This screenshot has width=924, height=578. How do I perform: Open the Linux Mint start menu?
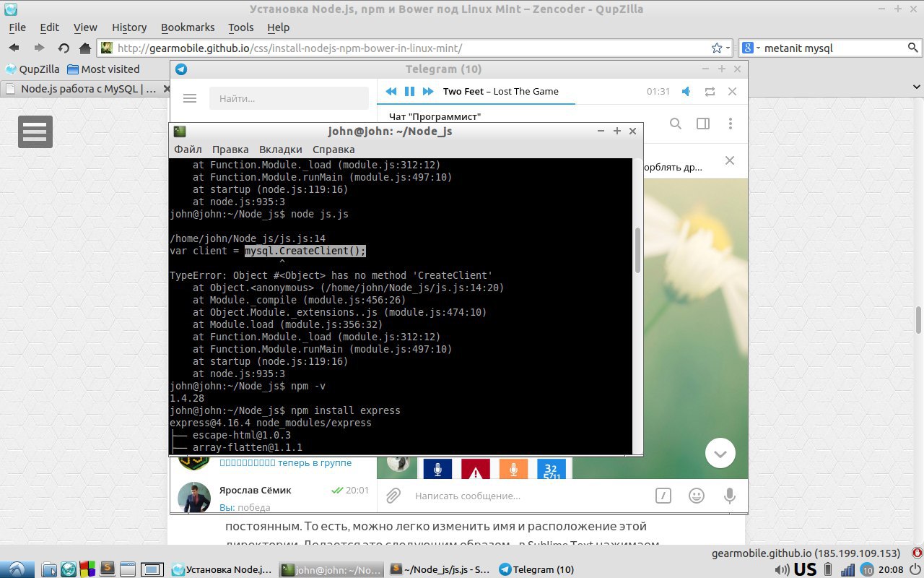point(17,569)
